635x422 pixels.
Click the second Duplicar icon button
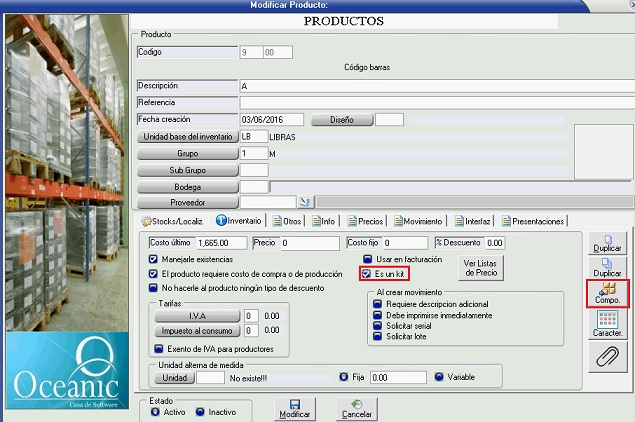click(607, 266)
